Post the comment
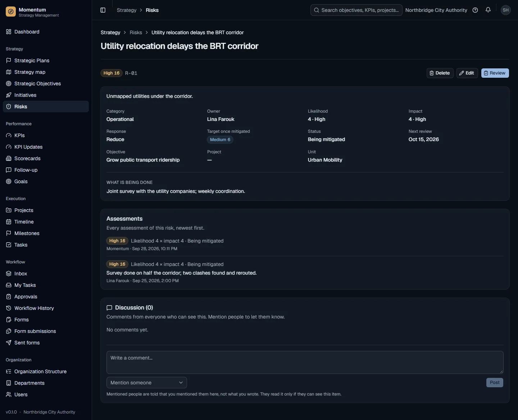 495,383
